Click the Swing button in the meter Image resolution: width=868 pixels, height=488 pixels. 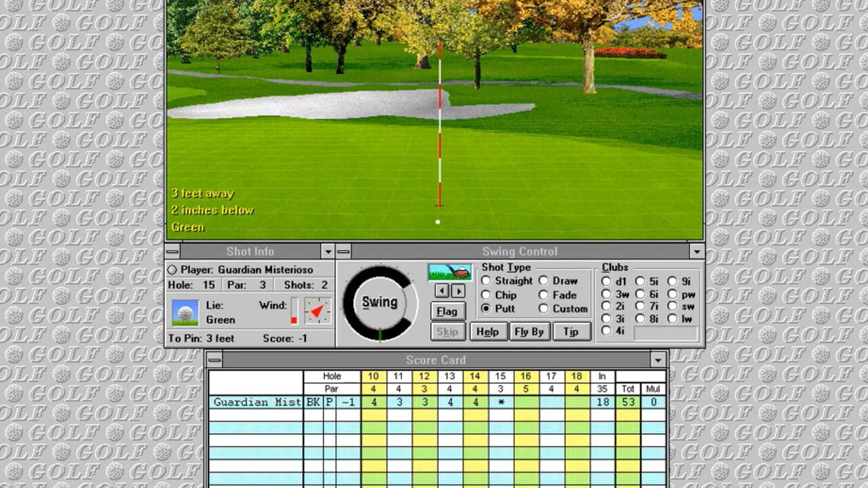click(379, 302)
